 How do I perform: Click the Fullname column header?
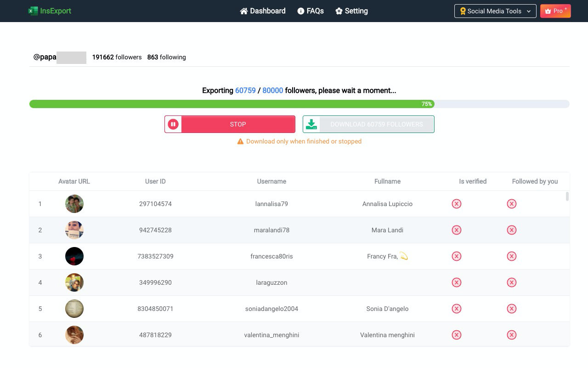(387, 181)
